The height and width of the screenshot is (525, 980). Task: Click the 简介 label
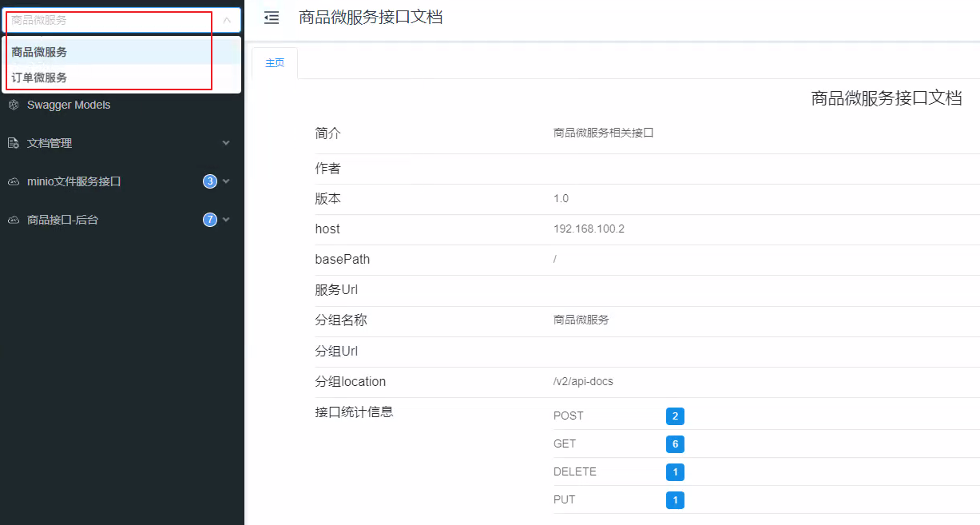pos(328,133)
